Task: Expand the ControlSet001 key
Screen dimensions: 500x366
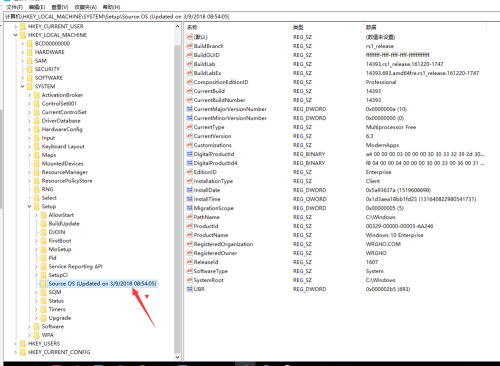Action: pos(29,104)
